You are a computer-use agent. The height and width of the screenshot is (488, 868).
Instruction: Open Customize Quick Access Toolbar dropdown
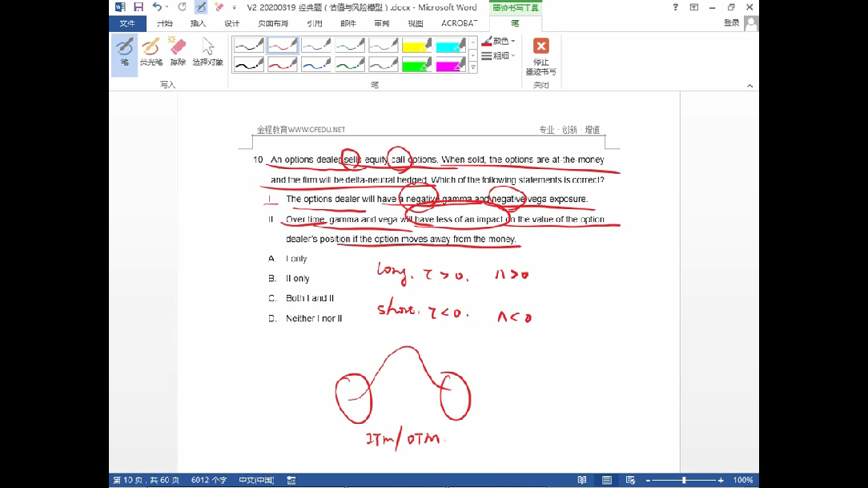point(234,8)
